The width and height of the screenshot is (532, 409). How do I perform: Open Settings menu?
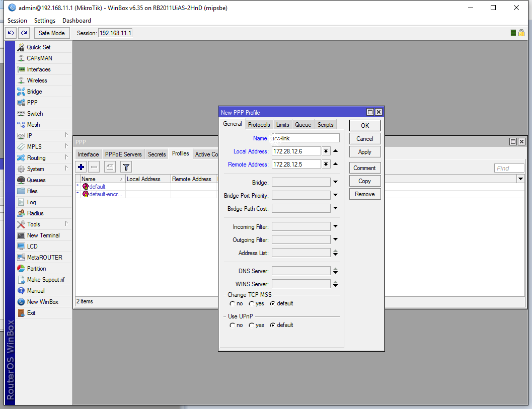45,21
